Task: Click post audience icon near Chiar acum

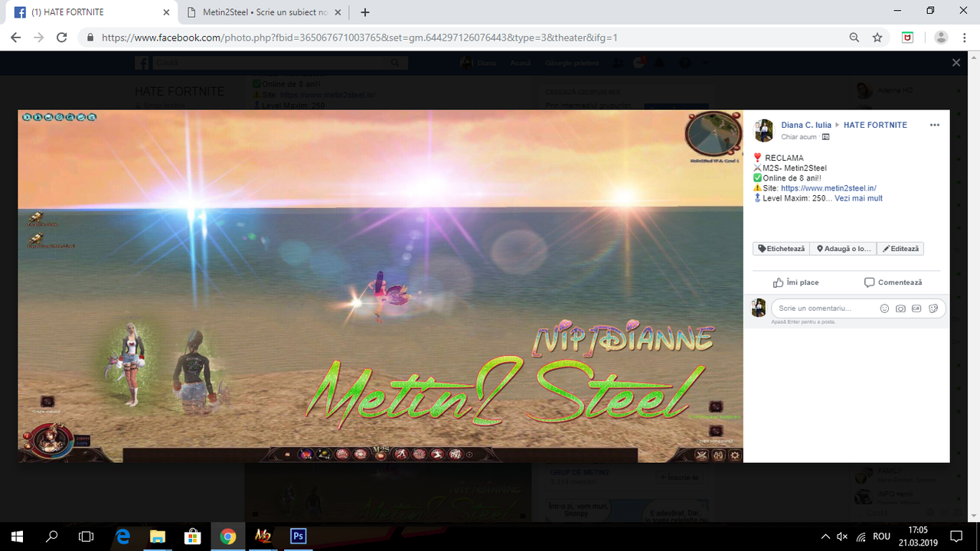Action: [x=825, y=137]
